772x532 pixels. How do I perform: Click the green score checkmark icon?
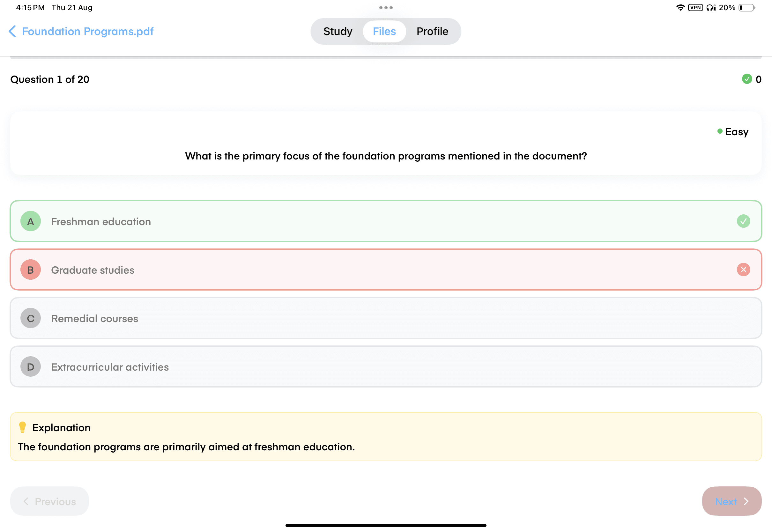747,79
